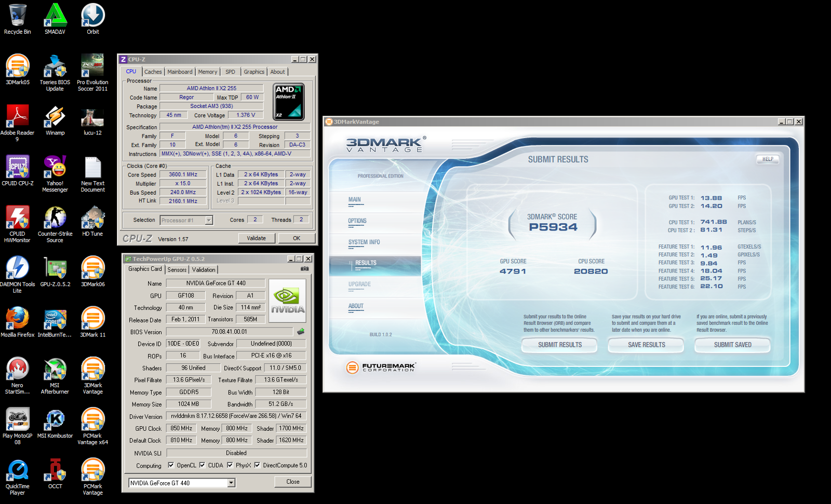
Task: Open the Orbit downloader icon
Action: point(92,19)
